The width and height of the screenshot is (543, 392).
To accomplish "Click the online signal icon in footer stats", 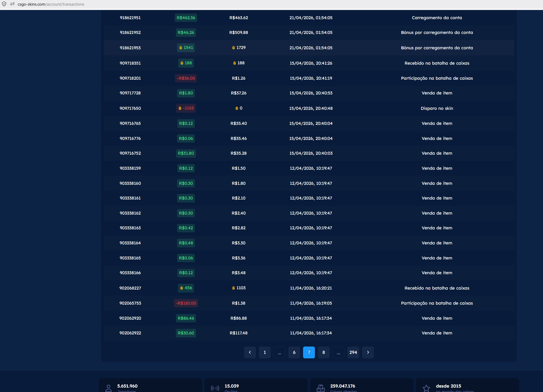I will [x=215, y=388].
